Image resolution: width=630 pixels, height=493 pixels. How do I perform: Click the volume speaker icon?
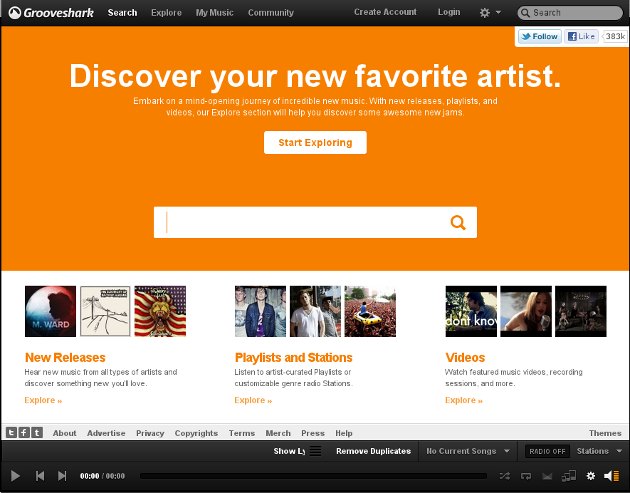coord(611,476)
